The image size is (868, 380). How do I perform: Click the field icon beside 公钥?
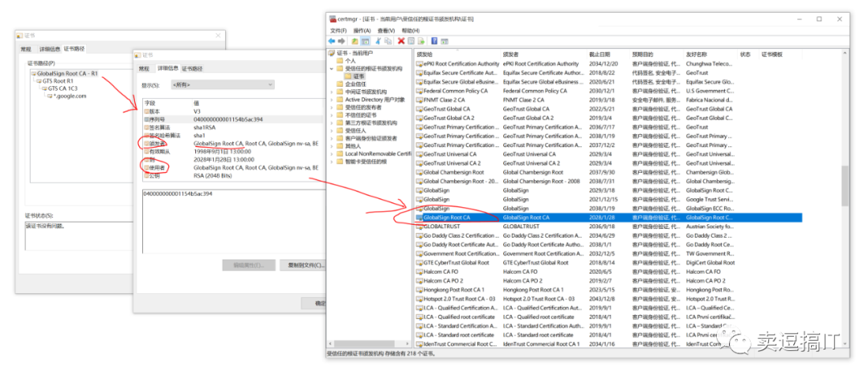pos(147,175)
